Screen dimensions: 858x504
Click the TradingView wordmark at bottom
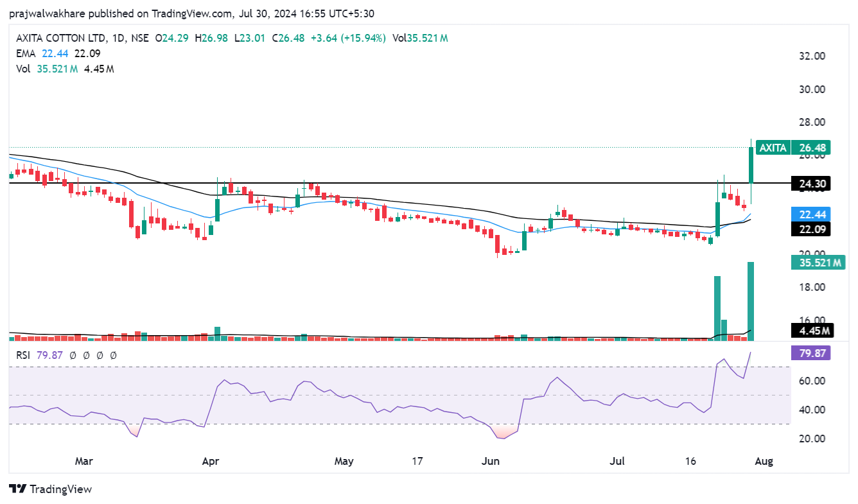pyautogui.click(x=60, y=489)
